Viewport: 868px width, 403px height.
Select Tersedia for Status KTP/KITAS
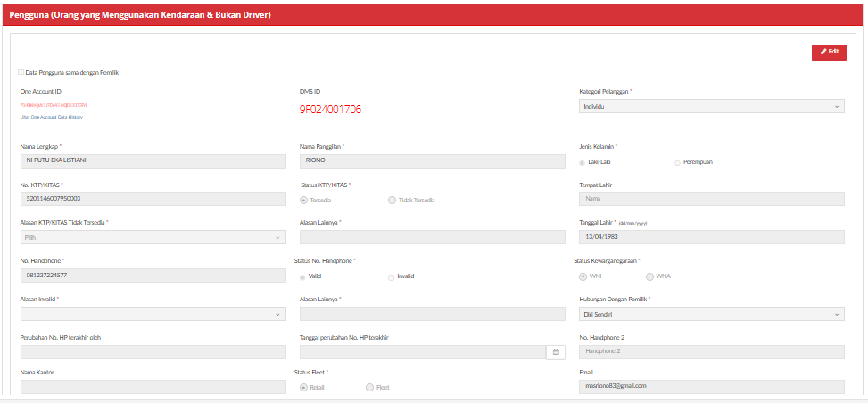(x=304, y=200)
